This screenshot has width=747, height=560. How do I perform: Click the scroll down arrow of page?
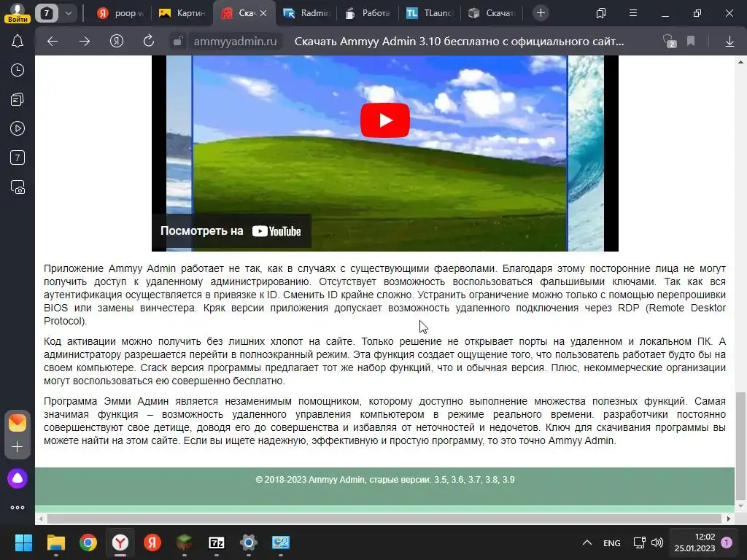pos(740,506)
